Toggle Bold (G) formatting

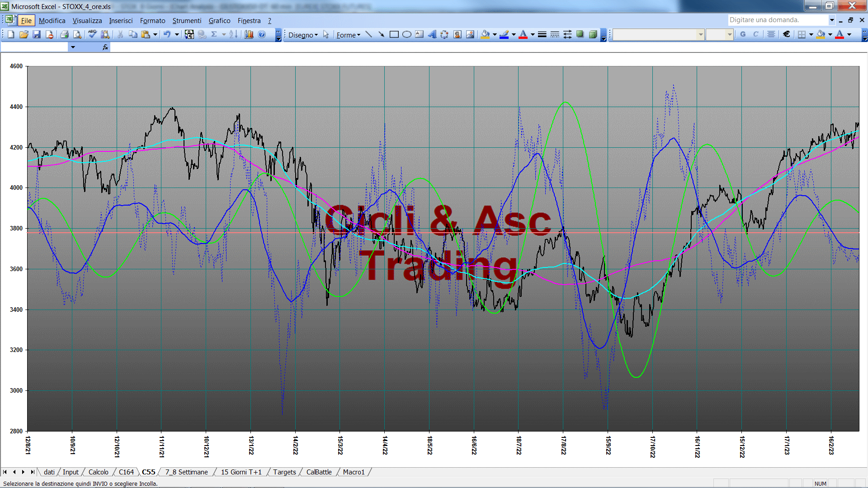click(x=743, y=34)
